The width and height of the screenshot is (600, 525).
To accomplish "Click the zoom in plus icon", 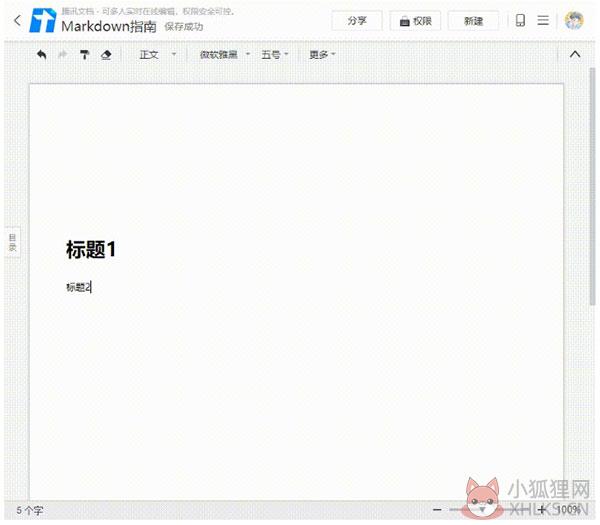I will (541, 510).
